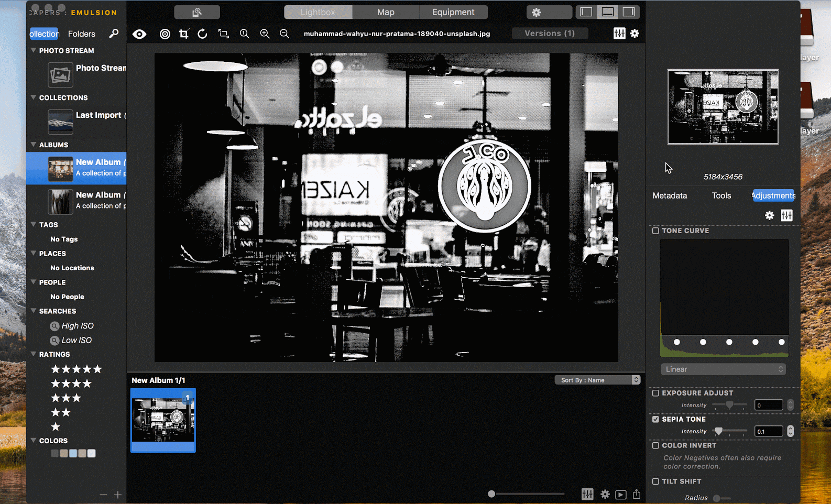
Task: Enable the Tone Curve checkbox
Action: pyautogui.click(x=655, y=231)
